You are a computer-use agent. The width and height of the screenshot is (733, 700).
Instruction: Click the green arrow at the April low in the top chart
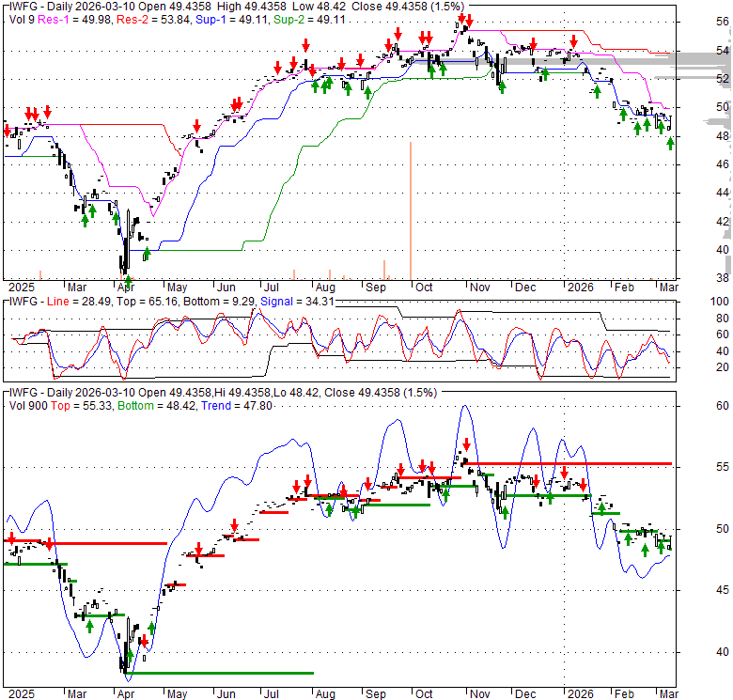128,280
